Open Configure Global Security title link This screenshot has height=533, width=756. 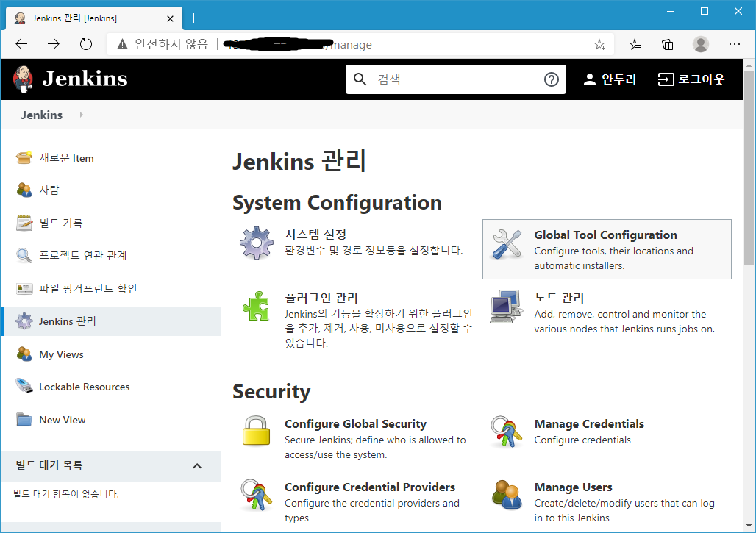(x=355, y=423)
